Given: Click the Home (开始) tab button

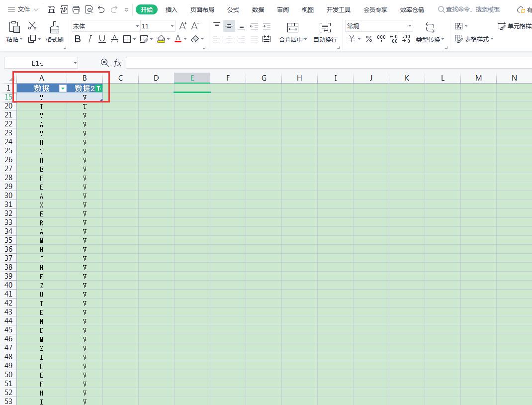Looking at the screenshot, I should (x=147, y=9).
